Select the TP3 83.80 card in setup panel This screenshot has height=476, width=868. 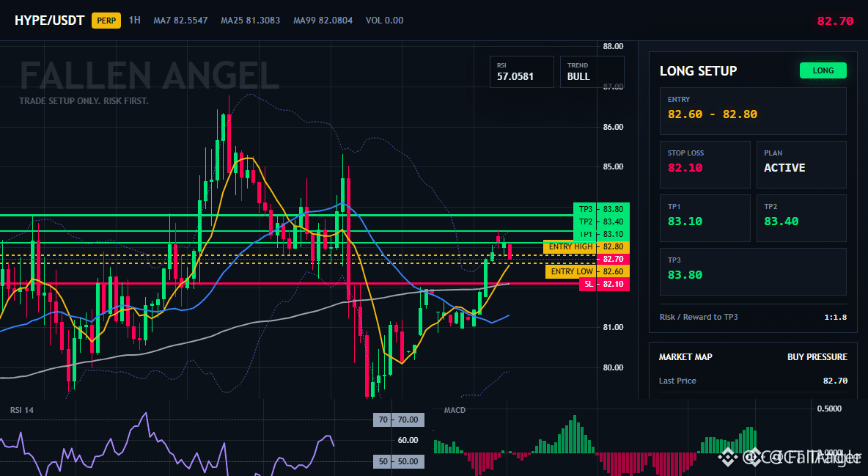click(x=753, y=271)
